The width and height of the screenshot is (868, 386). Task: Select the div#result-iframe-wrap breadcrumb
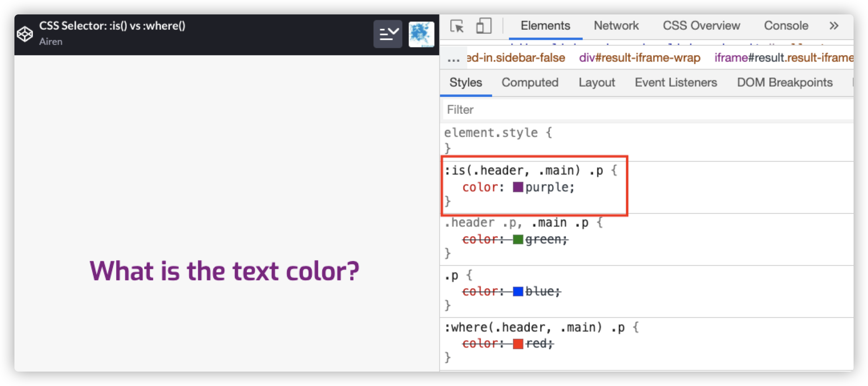(640, 58)
